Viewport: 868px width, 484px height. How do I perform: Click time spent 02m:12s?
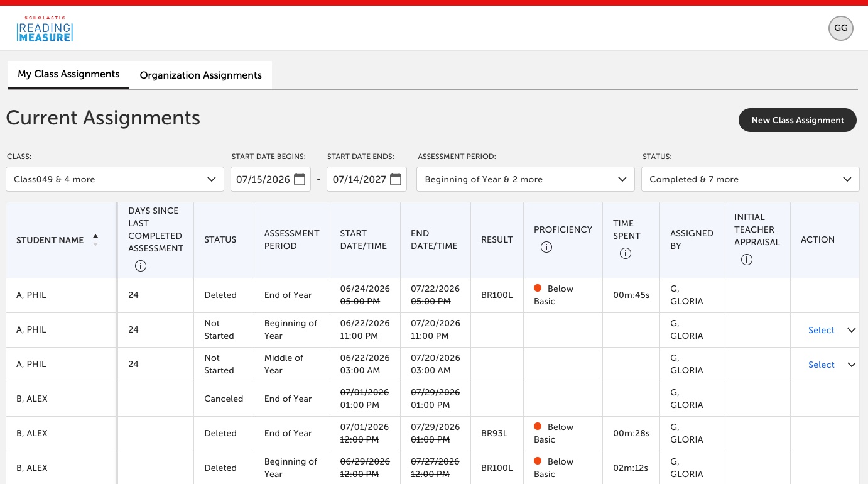coord(631,468)
